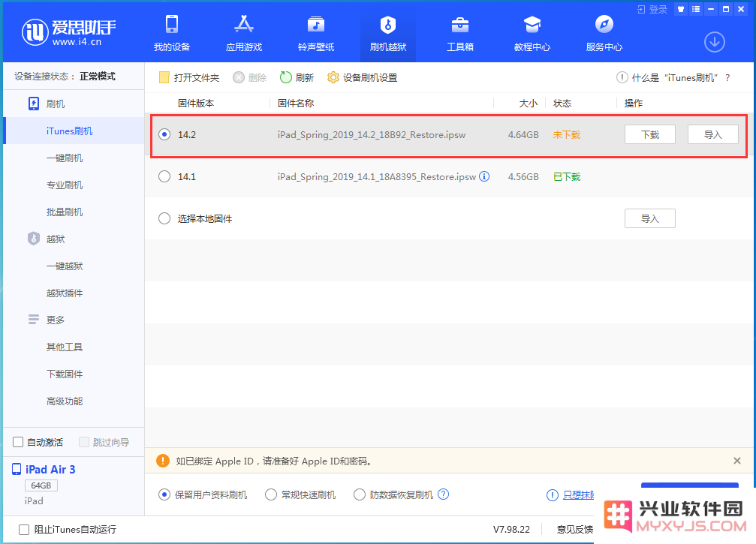Click 大小 column header
Screen dimensions: 756x544
(528, 103)
